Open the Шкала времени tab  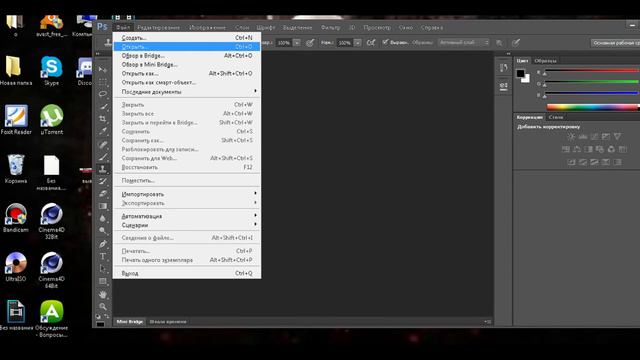(x=168, y=322)
